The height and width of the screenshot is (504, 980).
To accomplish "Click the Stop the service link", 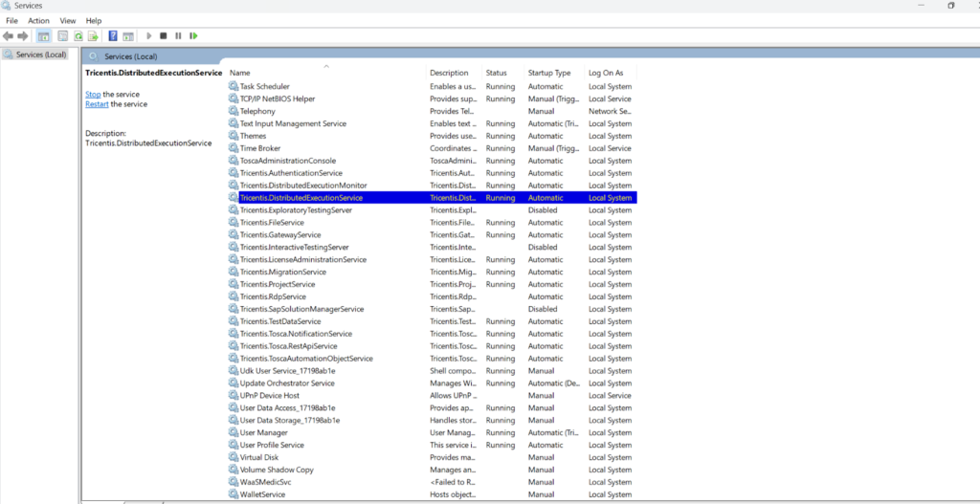I will pos(93,95).
